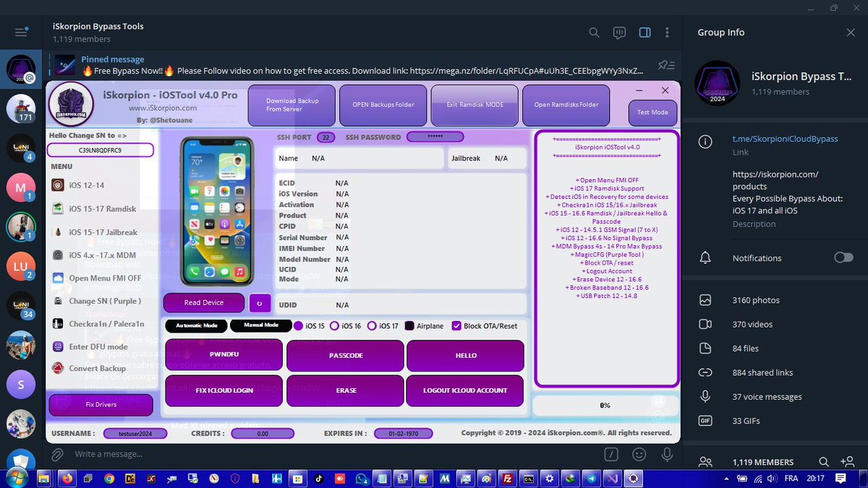
Task: Open the chat with the "S" avatar
Action: [x=21, y=385]
